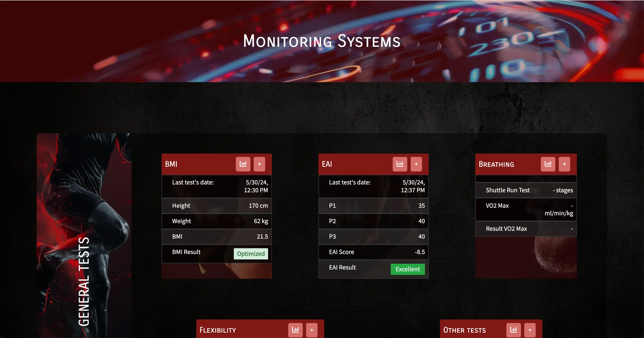Click the add button on EAI panel
Viewport: 644px width, 338px height.
(x=416, y=164)
